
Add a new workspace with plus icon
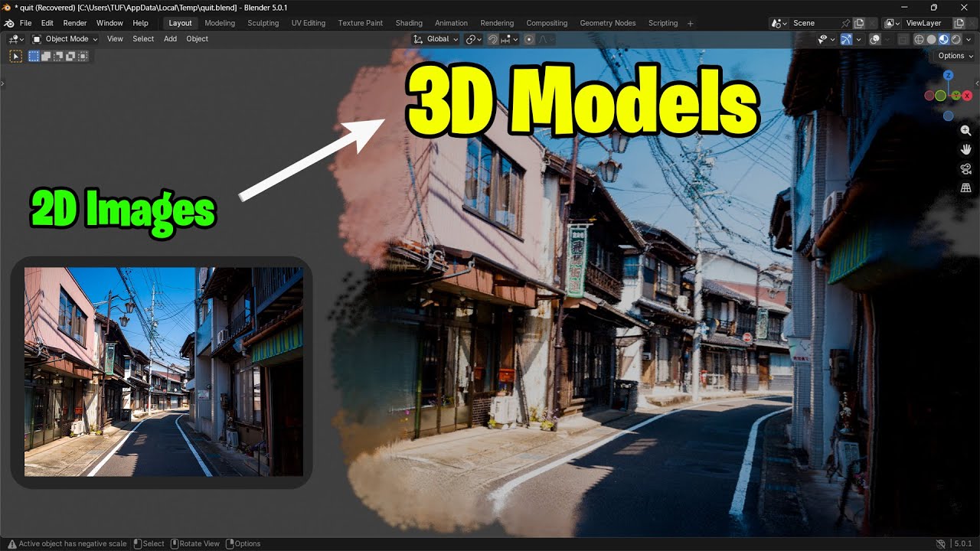click(690, 23)
